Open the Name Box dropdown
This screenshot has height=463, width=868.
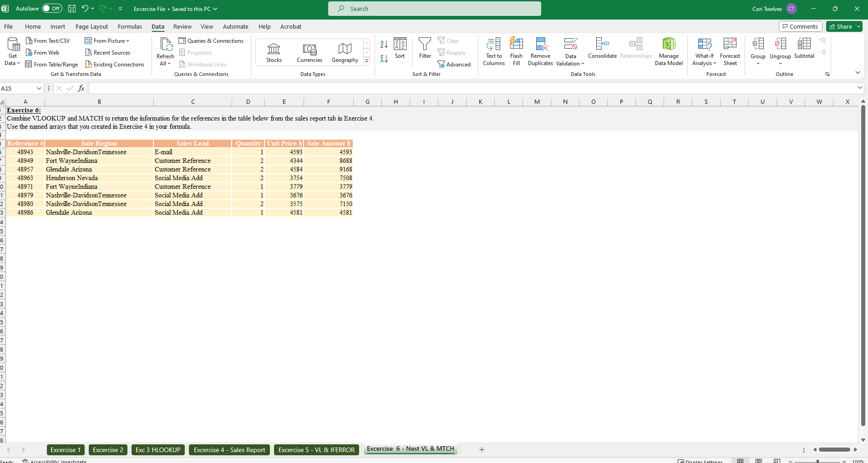[39, 88]
